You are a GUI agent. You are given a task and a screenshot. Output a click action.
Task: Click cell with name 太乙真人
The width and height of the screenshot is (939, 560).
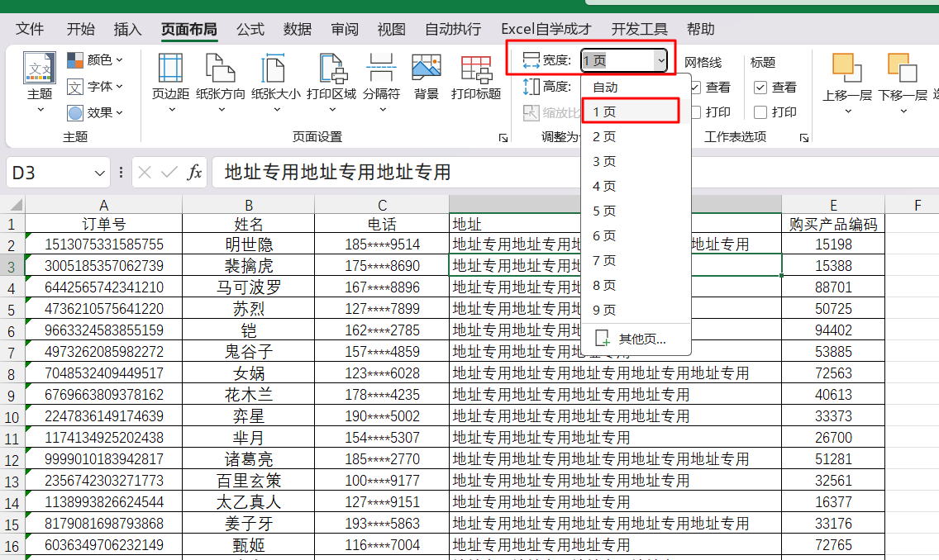click(249, 502)
